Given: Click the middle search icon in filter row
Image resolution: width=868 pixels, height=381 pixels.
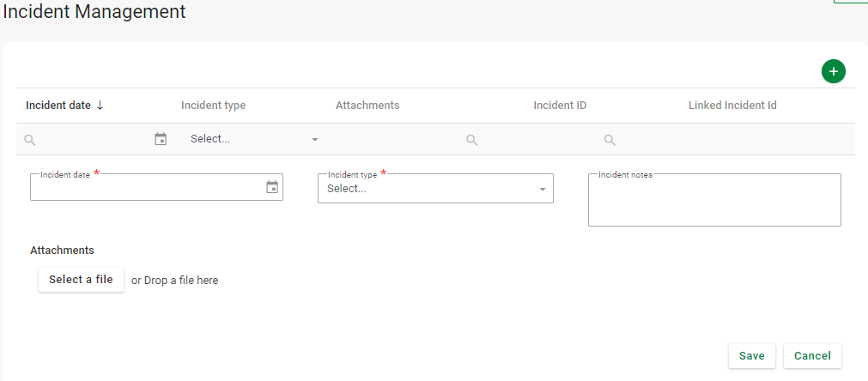Looking at the screenshot, I should 471,140.
